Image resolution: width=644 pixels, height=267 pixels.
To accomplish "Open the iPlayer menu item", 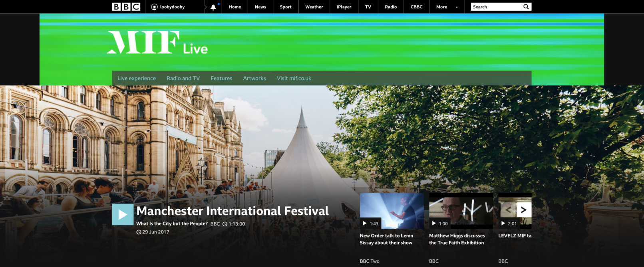I will (x=344, y=7).
